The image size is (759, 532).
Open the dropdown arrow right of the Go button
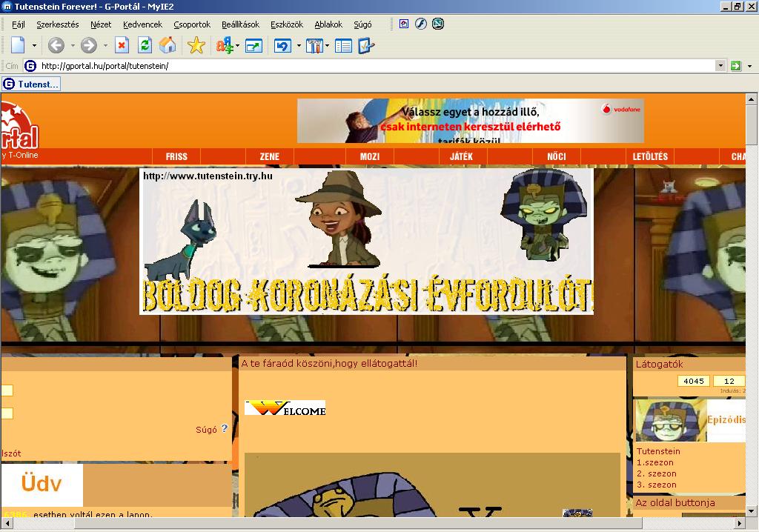click(750, 66)
